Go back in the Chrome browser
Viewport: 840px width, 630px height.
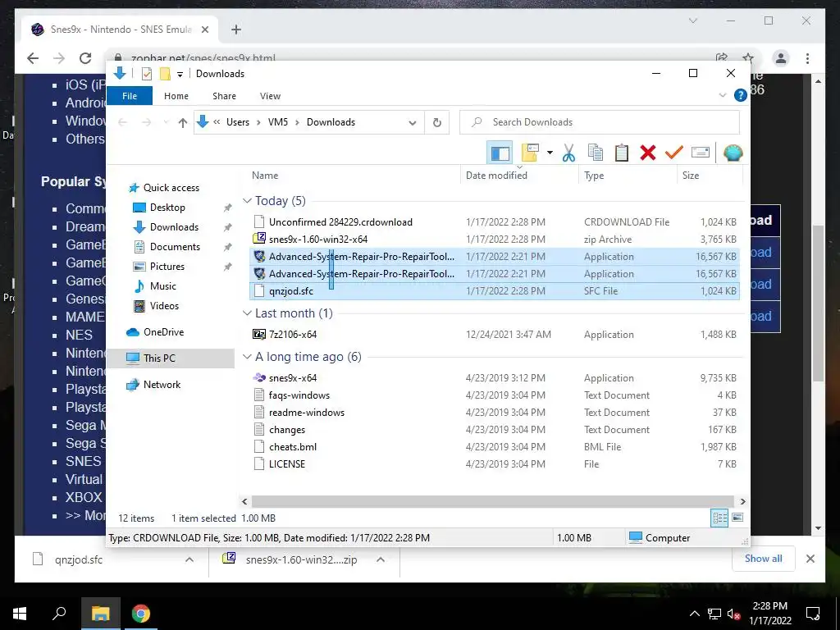pos(33,58)
